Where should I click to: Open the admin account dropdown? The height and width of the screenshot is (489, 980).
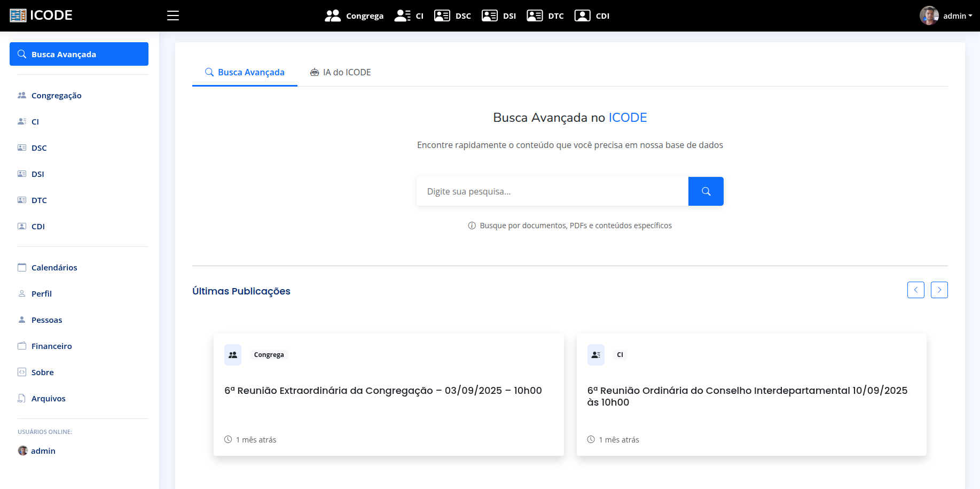point(953,15)
